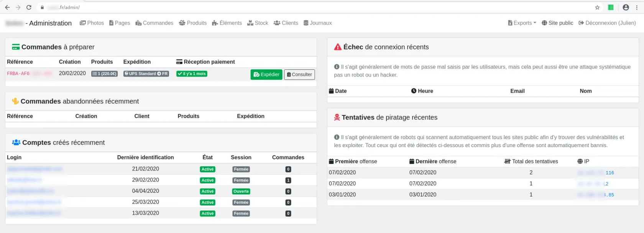Viewport: 644px width, 233px height.
Task: Bookmark this page with the star icon
Action: click(597, 7)
